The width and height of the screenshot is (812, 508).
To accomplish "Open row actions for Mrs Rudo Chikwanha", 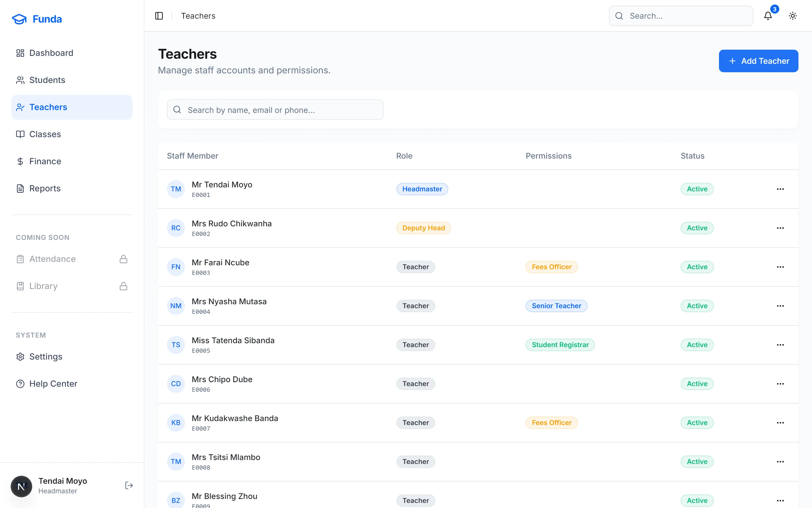I will coord(780,228).
